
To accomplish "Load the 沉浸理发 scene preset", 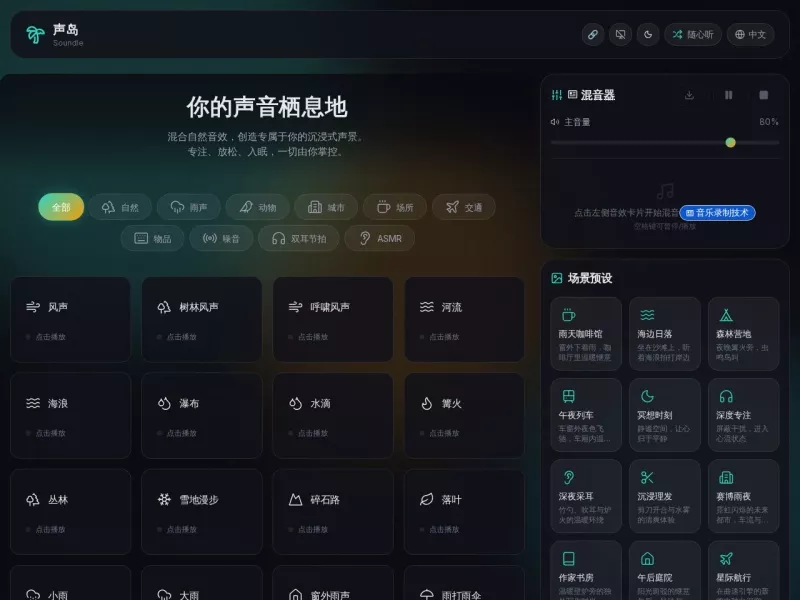I will pyautogui.click(x=665, y=496).
